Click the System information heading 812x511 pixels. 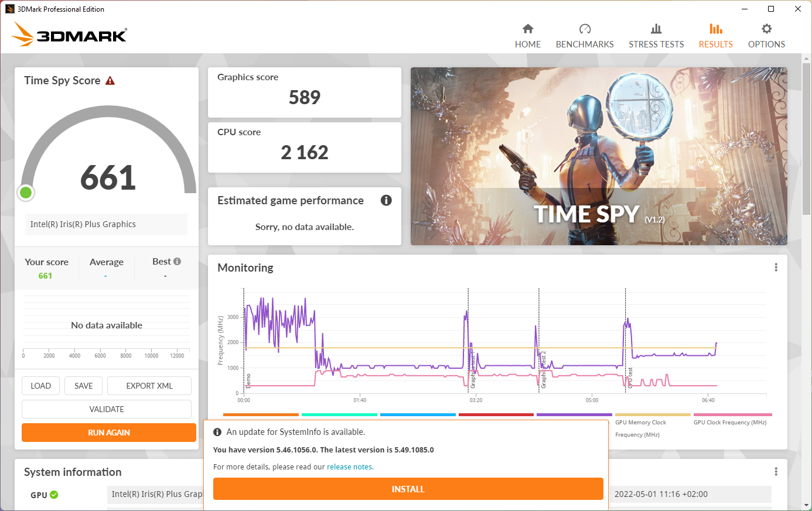click(73, 472)
